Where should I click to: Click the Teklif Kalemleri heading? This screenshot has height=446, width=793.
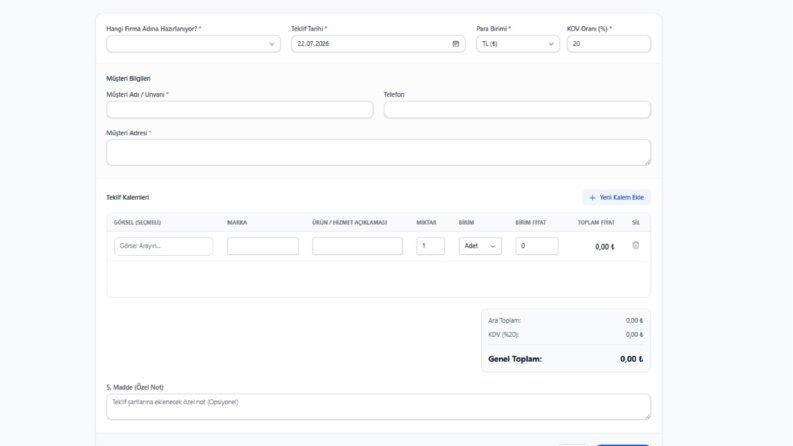pos(127,198)
